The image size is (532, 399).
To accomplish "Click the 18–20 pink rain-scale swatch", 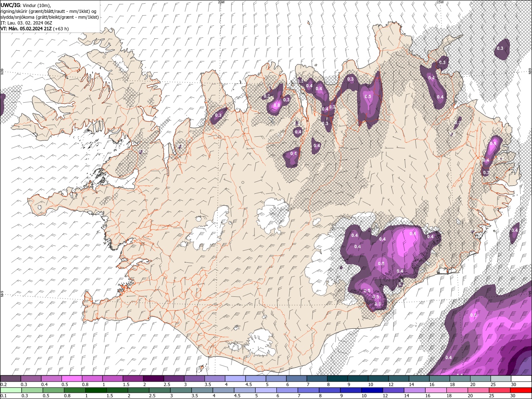I will point(457,390).
